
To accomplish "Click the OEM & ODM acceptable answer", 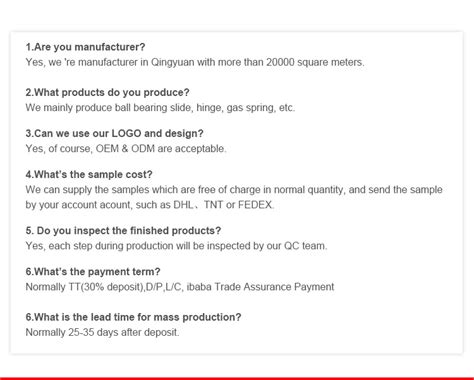I will [126, 149].
